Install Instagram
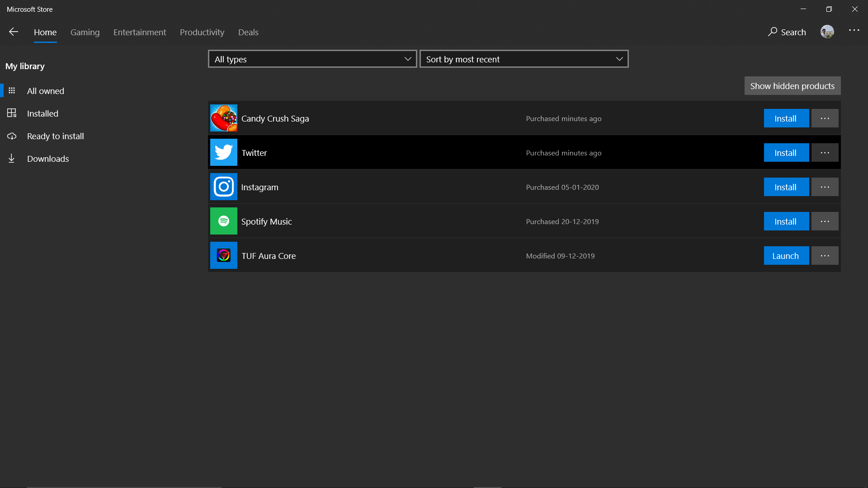The image size is (868, 488). click(786, 187)
